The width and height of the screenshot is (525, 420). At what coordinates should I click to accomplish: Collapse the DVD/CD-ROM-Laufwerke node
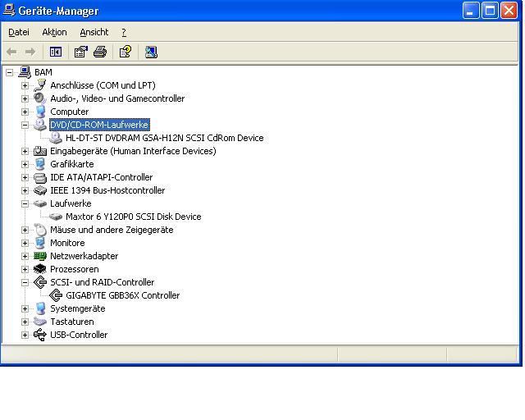[25, 125]
